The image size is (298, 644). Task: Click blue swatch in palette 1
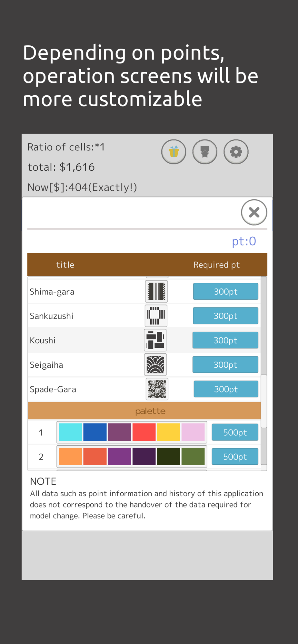[x=95, y=432]
